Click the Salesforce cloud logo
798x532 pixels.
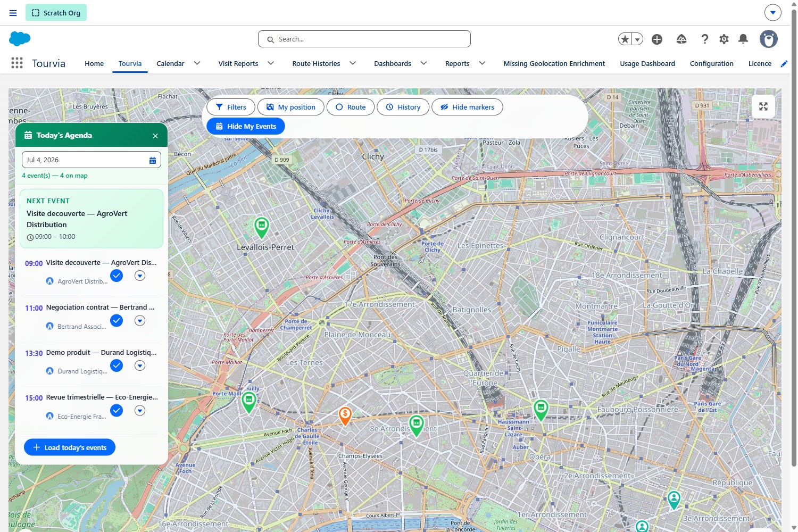click(20, 39)
